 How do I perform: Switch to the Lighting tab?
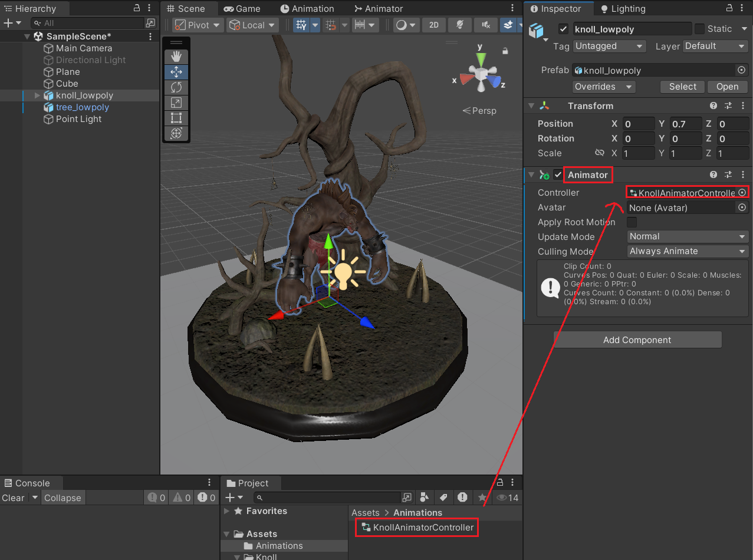(623, 9)
